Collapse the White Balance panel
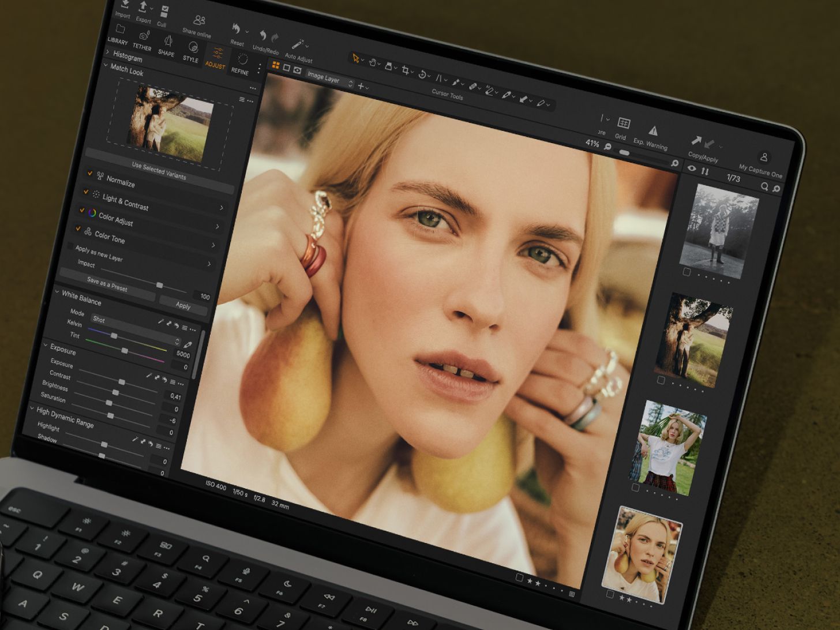840x630 pixels. click(x=57, y=292)
